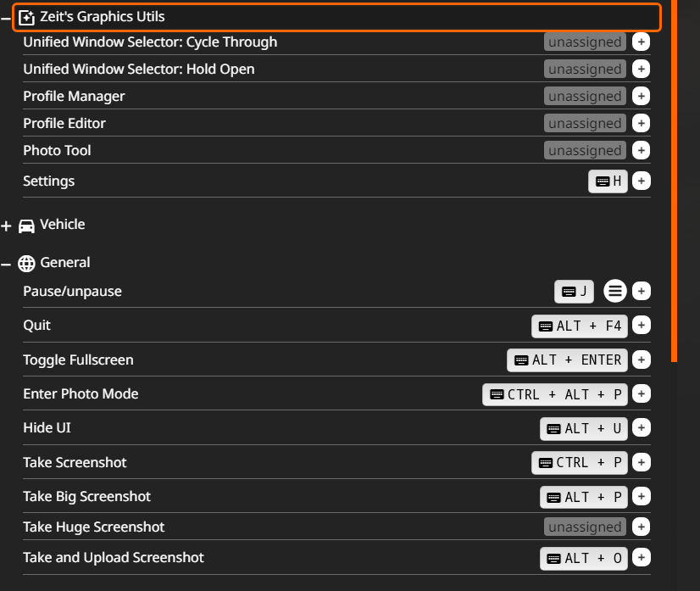
Task: Add binding for Take and Upload Screenshot
Action: [642, 558]
